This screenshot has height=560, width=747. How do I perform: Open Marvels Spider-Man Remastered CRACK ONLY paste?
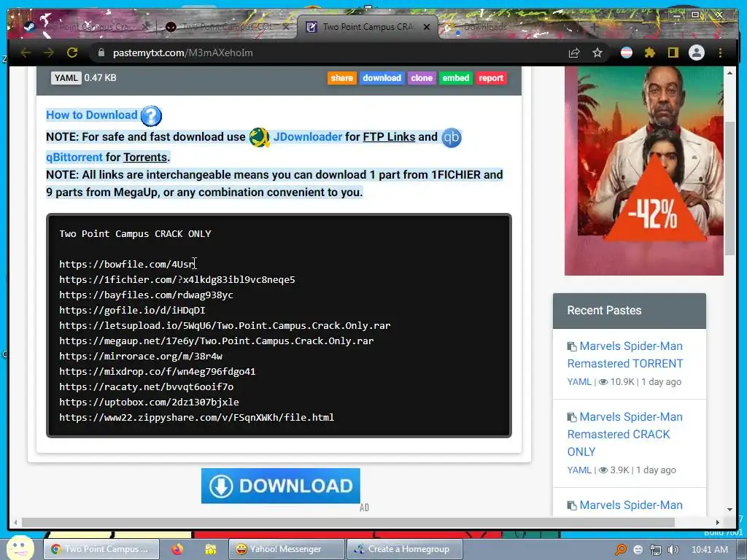(x=625, y=435)
